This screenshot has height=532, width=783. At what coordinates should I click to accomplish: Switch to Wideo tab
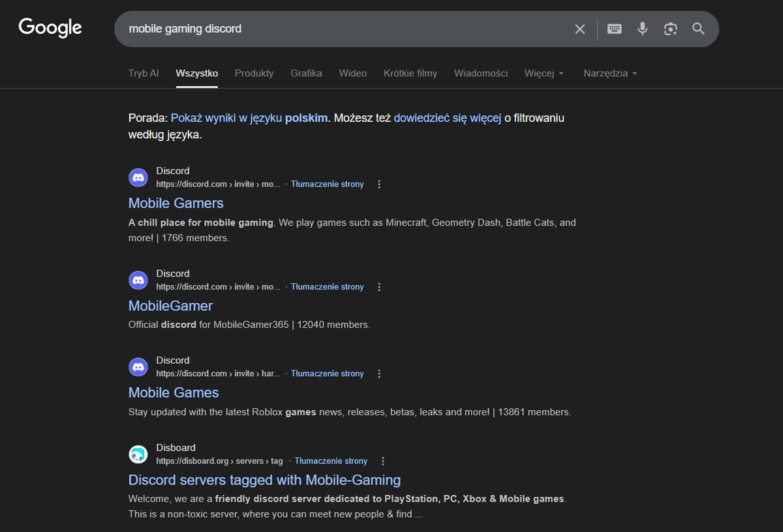tap(353, 73)
